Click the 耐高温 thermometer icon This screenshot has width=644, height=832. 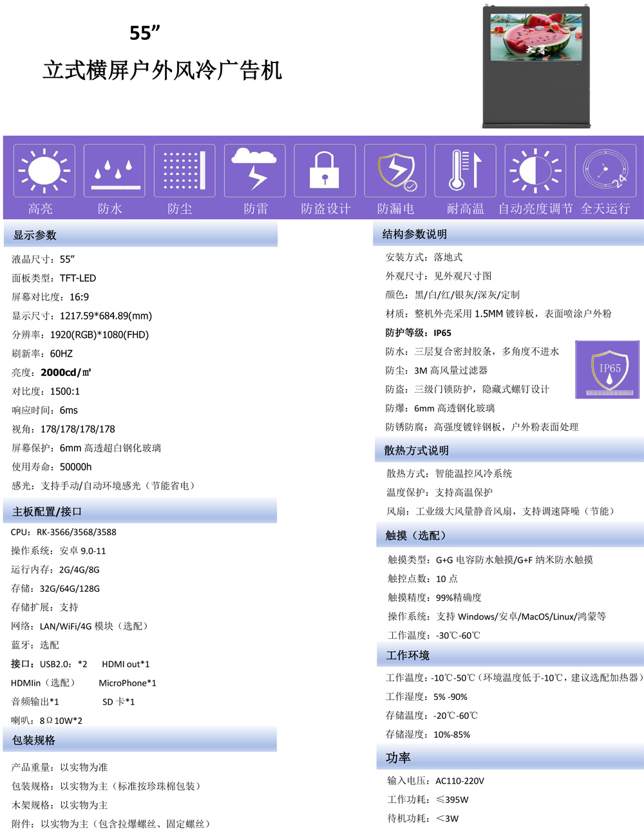[464, 169]
